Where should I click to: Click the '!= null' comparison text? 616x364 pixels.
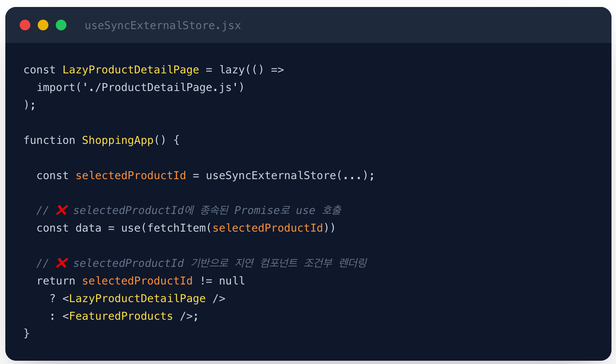click(x=223, y=281)
